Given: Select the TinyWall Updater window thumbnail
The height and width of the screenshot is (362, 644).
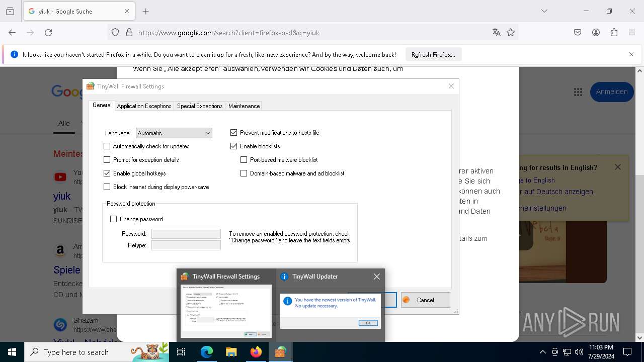Looking at the screenshot, I should (x=330, y=311).
